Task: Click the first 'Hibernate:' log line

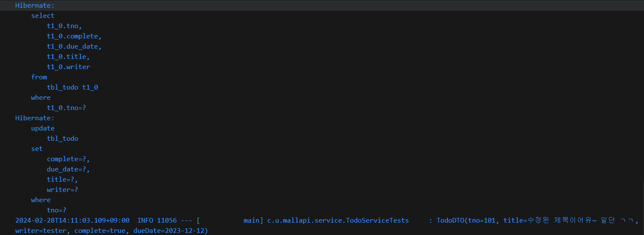Action: 35,6
